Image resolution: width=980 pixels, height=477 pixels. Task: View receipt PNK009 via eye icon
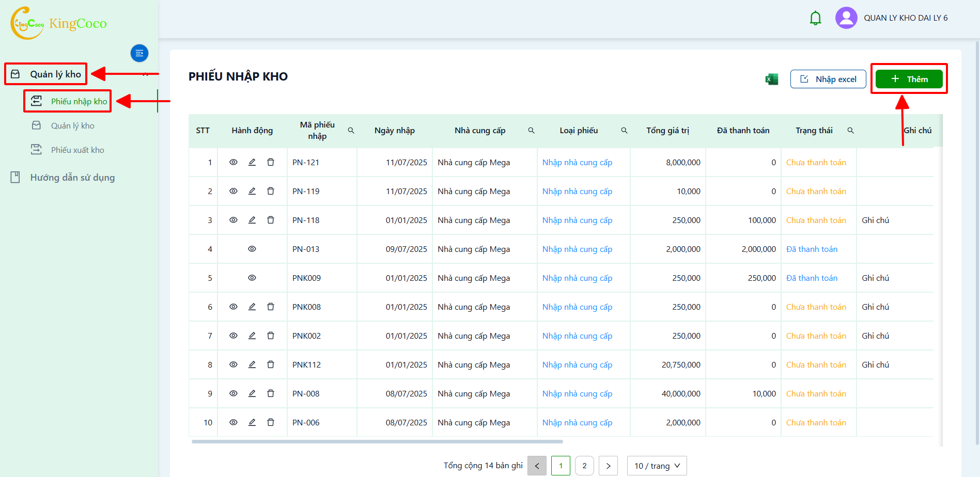[x=252, y=278]
